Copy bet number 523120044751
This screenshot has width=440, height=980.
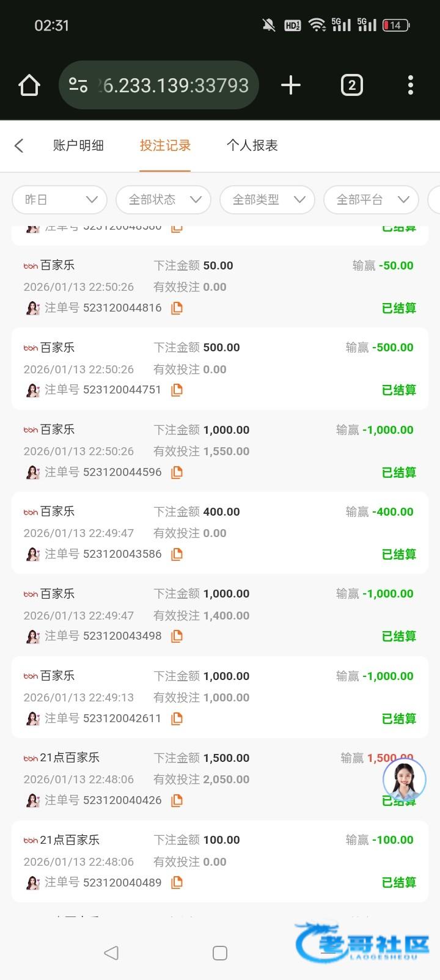pyautogui.click(x=177, y=390)
